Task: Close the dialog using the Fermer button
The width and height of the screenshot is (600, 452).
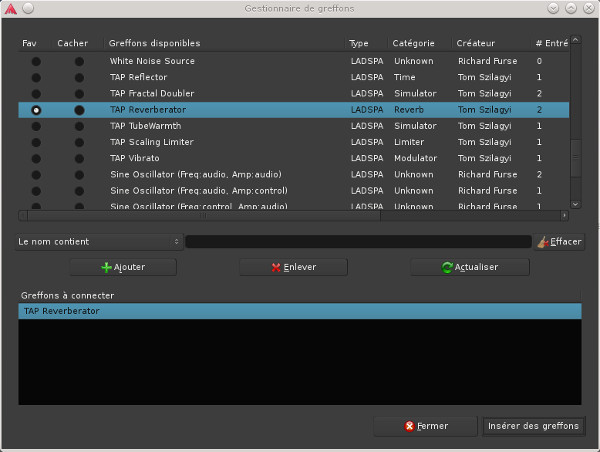Action: coord(425,426)
